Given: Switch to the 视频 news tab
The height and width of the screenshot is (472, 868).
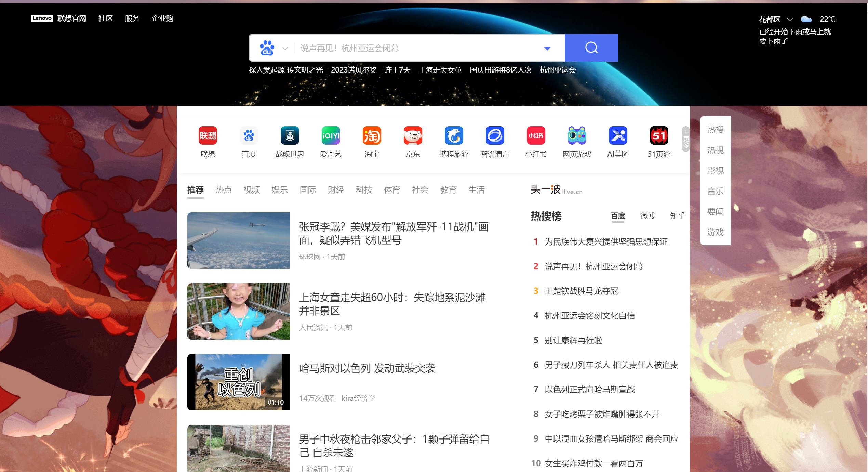Looking at the screenshot, I should tap(252, 190).
